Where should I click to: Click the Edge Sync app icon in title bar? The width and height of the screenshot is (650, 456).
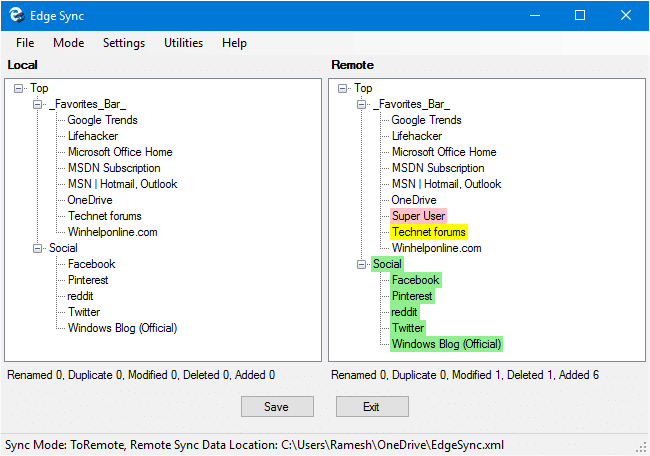click(17, 15)
